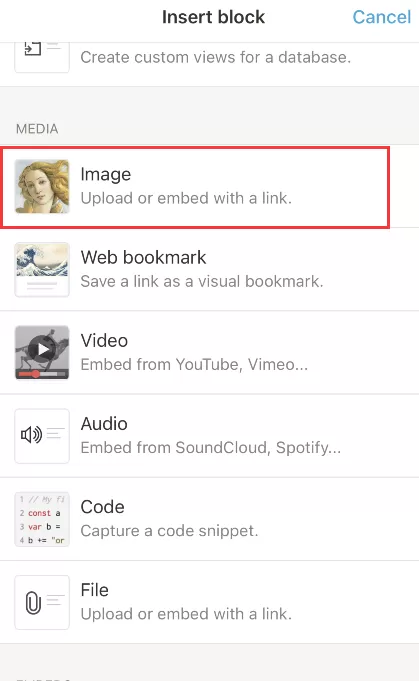This screenshot has width=419, height=681.
Task: Tap 'Save a link as a visual bookmark' text
Action: click(202, 281)
